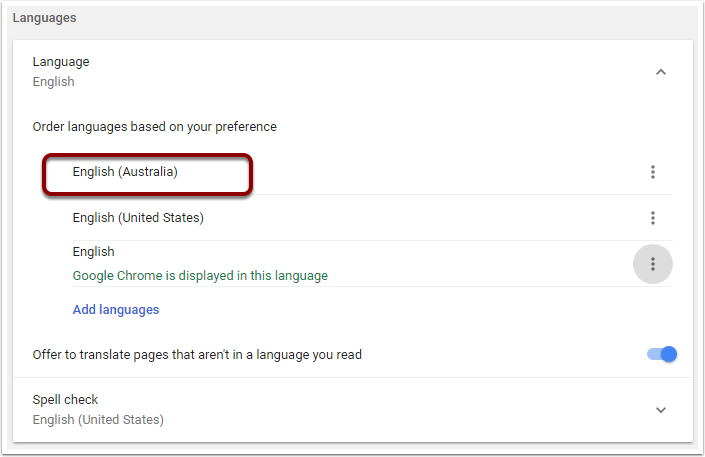
Task: Collapse the Language section chevron
Action: click(660, 72)
